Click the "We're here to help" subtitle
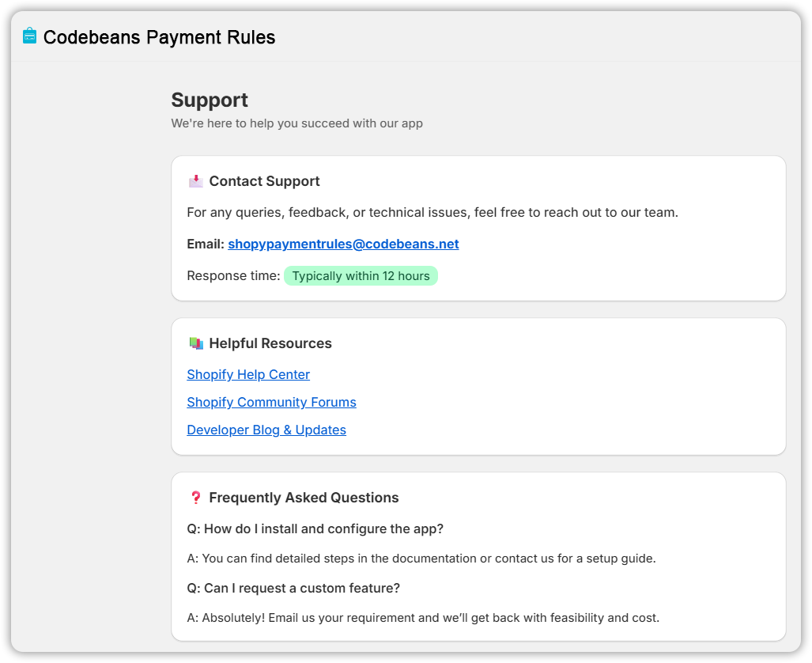This screenshot has width=812, height=663. click(296, 123)
